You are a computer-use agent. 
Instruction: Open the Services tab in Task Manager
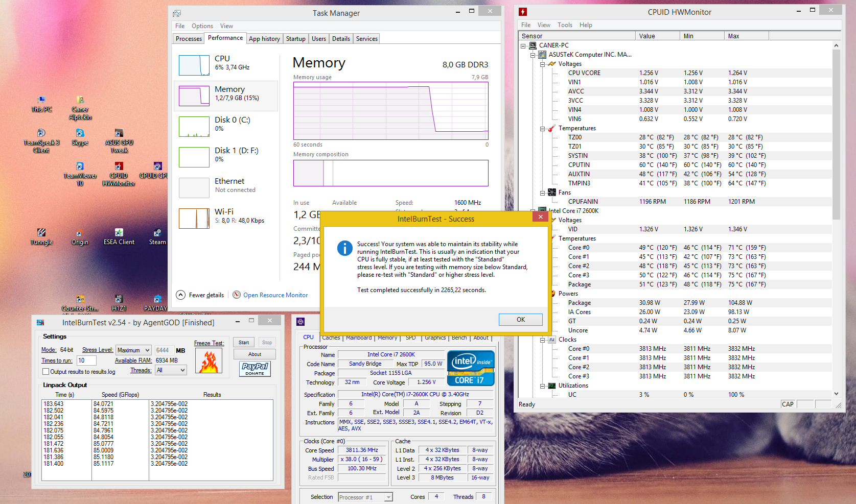[x=366, y=39]
